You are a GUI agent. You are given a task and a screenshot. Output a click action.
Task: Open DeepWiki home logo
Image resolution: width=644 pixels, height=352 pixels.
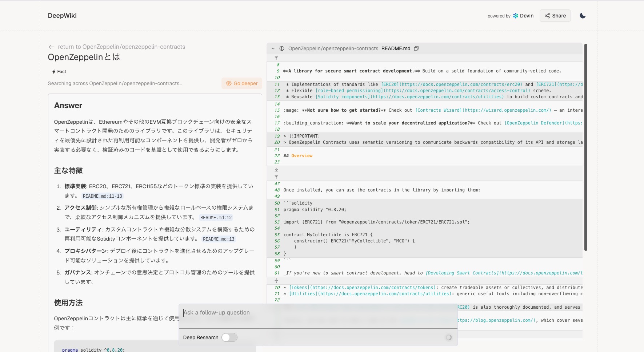tap(62, 16)
